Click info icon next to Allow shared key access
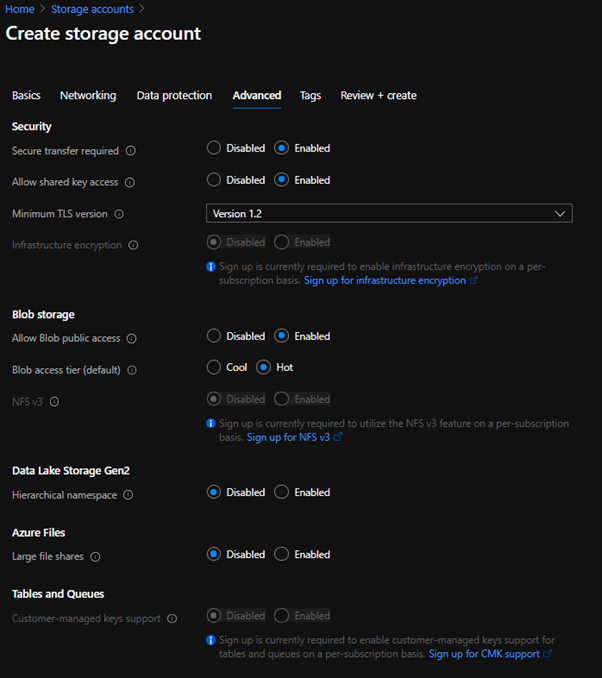 tap(130, 183)
